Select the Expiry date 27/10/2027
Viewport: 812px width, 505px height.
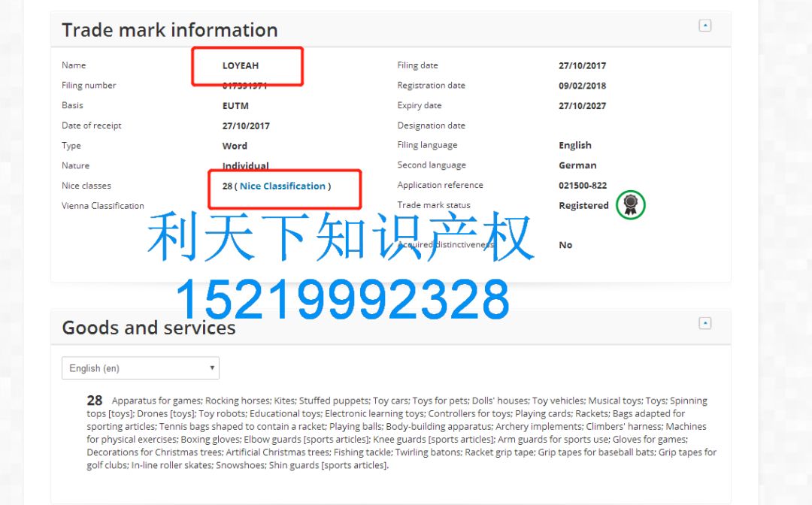coord(582,105)
